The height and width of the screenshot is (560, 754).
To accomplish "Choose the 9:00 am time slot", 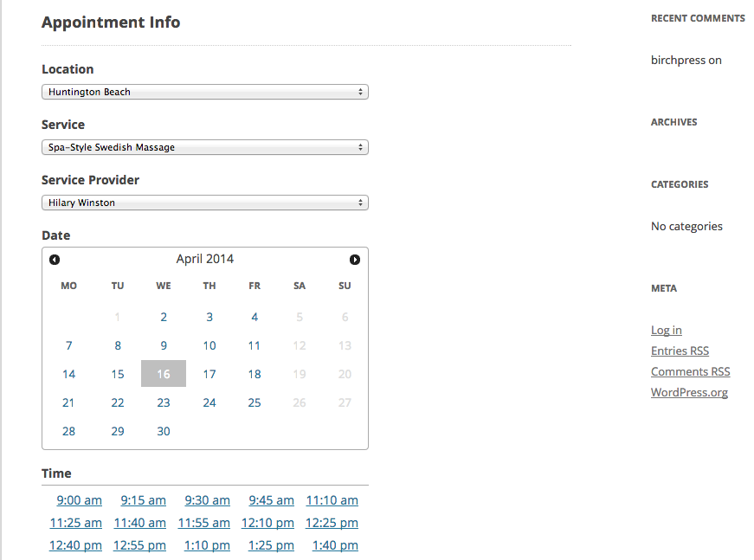I will 80,500.
